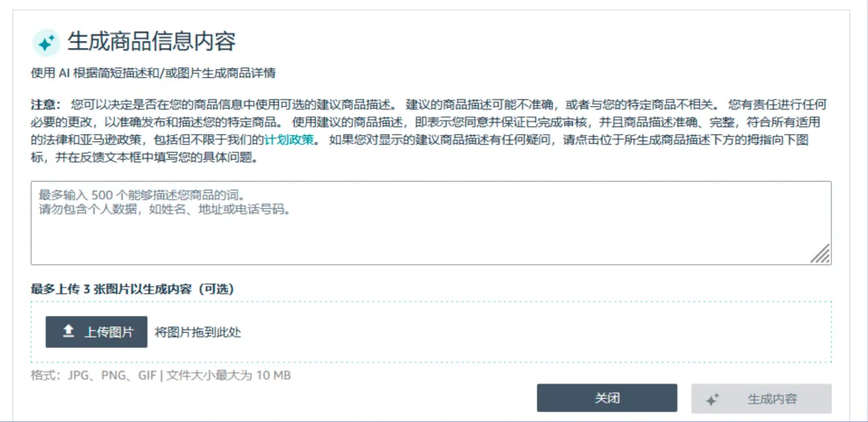This screenshot has height=422, width=868.
Task: Click the resize handle of the description box
Action: (x=820, y=254)
